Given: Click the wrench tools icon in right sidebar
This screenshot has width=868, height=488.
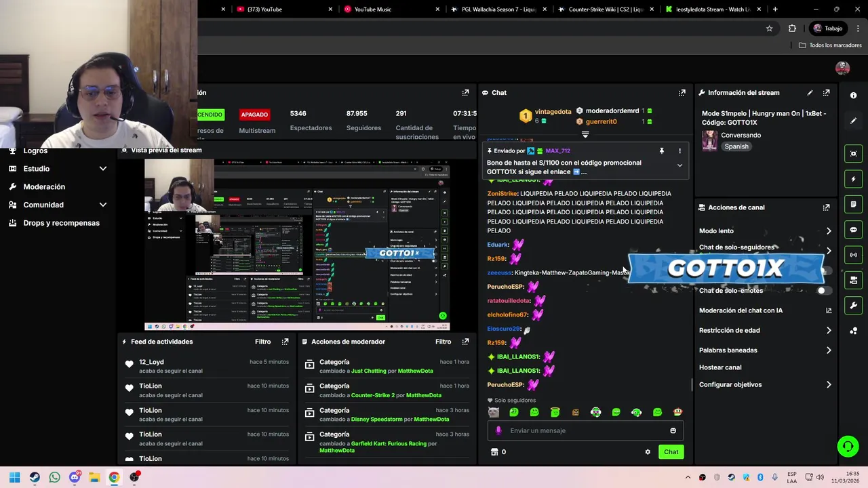Looking at the screenshot, I should pos(853,305).
